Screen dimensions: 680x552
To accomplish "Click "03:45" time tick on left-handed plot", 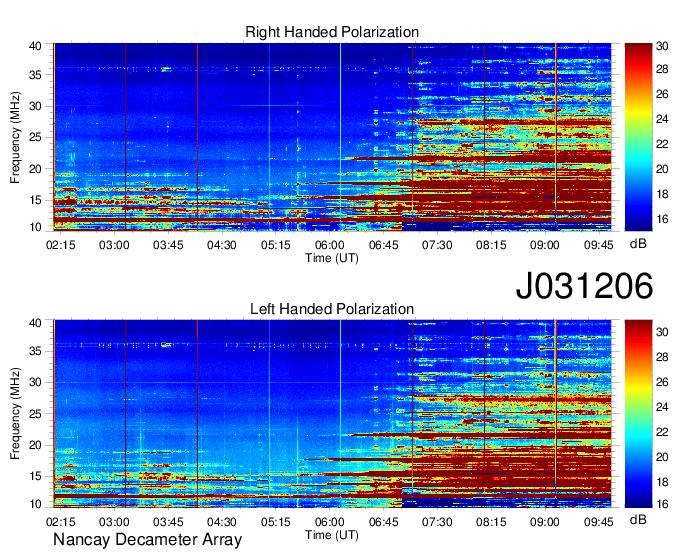I will pos(168,522).
